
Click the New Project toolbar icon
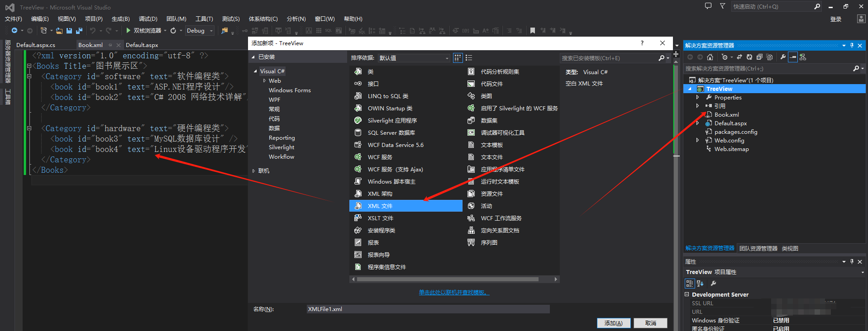[x=43, y=30]
